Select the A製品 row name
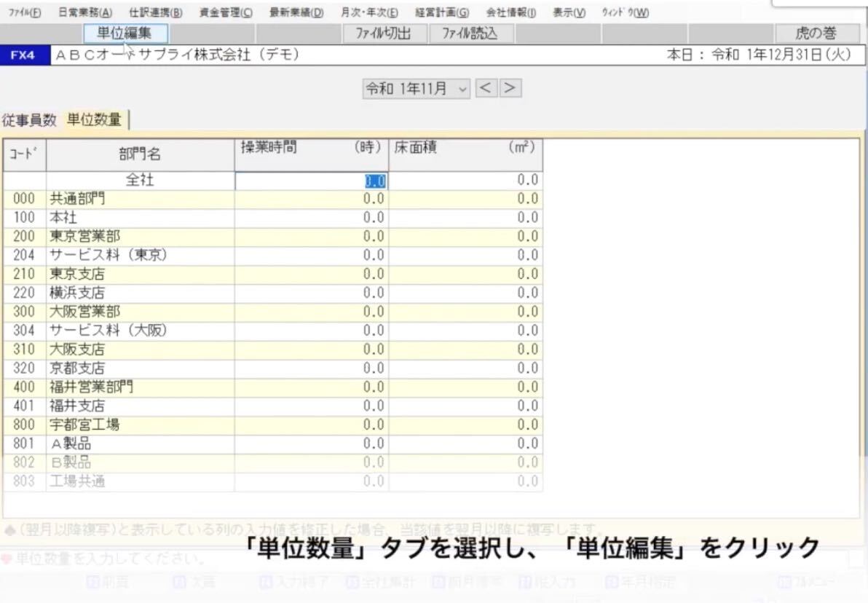This screenshot has width=868, height=603. click(140, 444)
